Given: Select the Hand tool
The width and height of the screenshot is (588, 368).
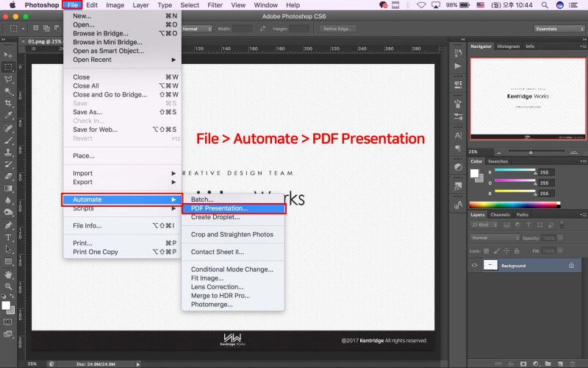Looking at the screenshot, I should pyautogui.click(x=8, y=275).
